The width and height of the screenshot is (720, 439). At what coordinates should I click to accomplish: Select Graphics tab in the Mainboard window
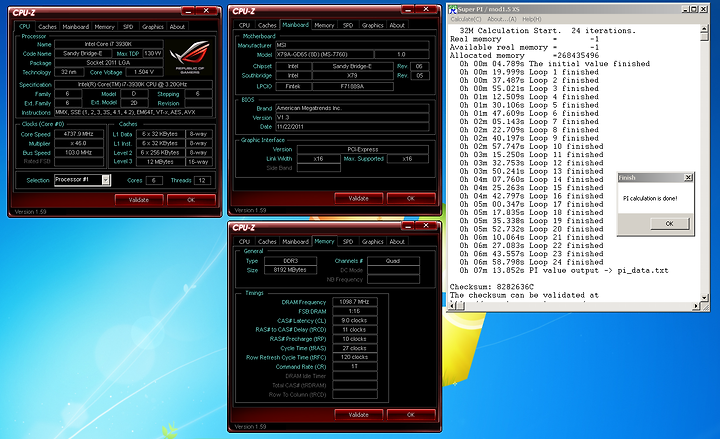372,25
